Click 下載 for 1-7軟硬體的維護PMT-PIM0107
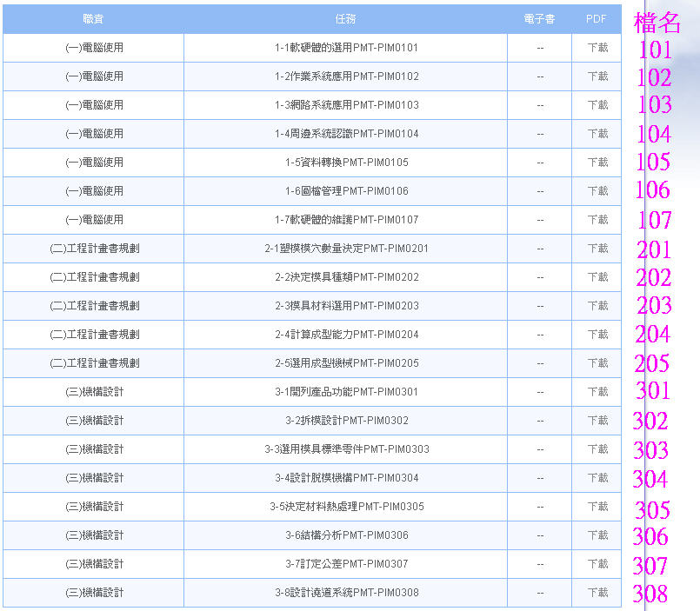700x611 pixels. [597, 220]
